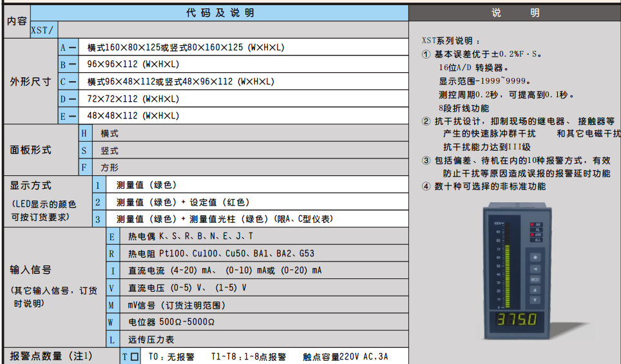Click the '输入信号' category label
Viewport: 621px width, 364px height.
coord(30,270)
